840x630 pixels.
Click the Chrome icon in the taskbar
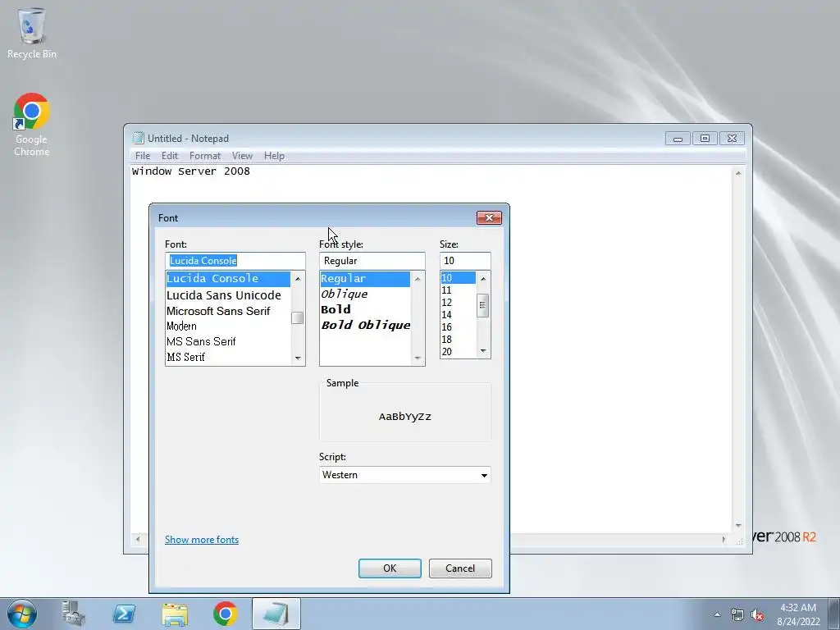(225, 614)
